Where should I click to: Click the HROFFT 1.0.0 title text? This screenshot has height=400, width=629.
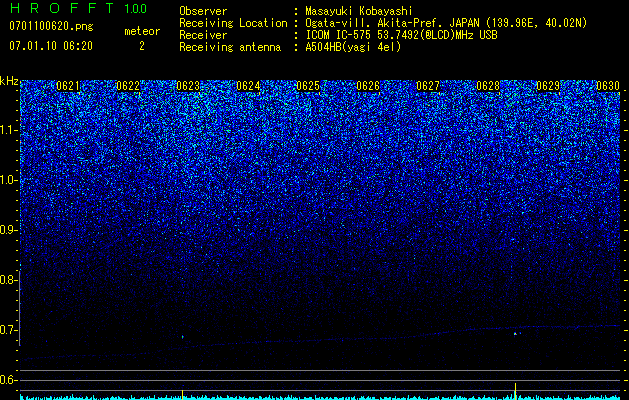[79, 8]
